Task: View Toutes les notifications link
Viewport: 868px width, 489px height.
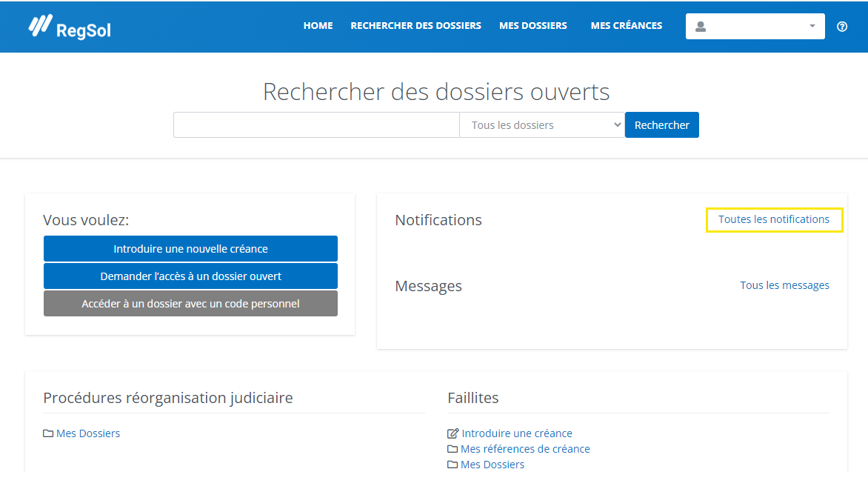Action: [774, 219]
